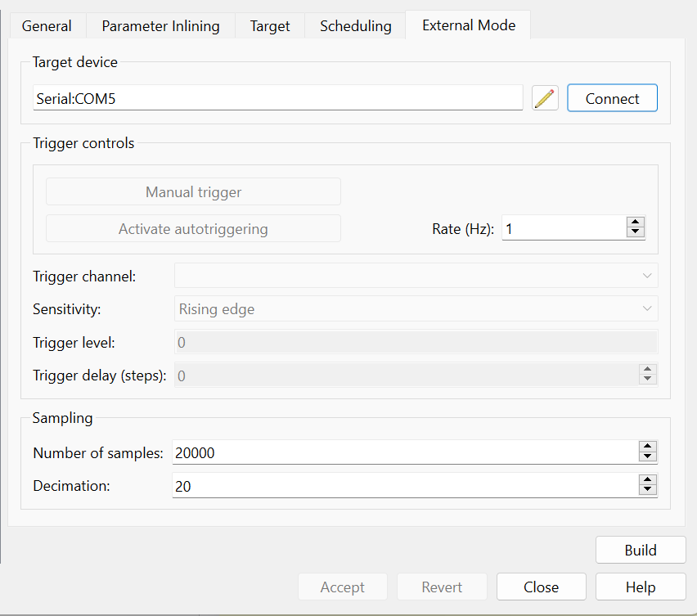
Task: Click into the Serial:COM5 target device field
Action: (278, 98)
